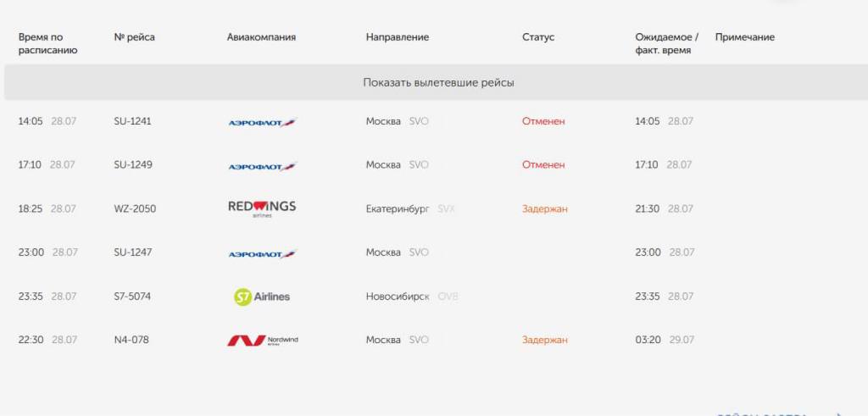Expand 'Показать вылетевшие рейсы' bar

point(438,82)
